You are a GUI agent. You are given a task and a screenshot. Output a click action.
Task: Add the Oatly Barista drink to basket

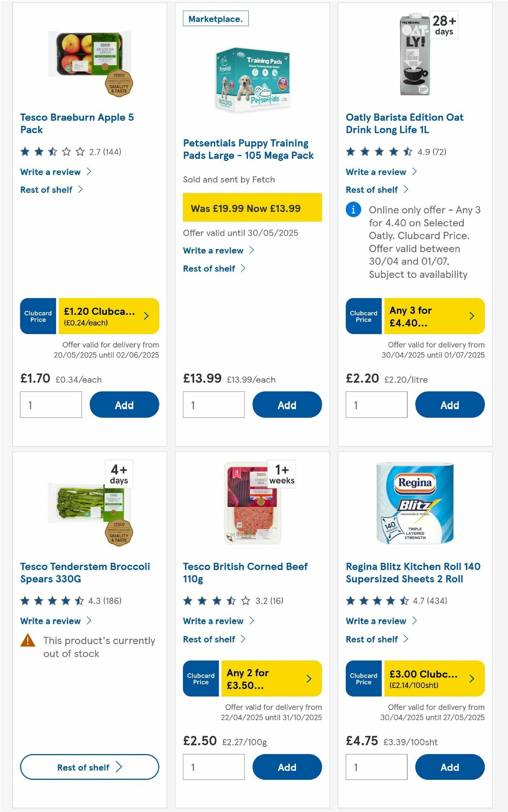click(x=450, y=405)
